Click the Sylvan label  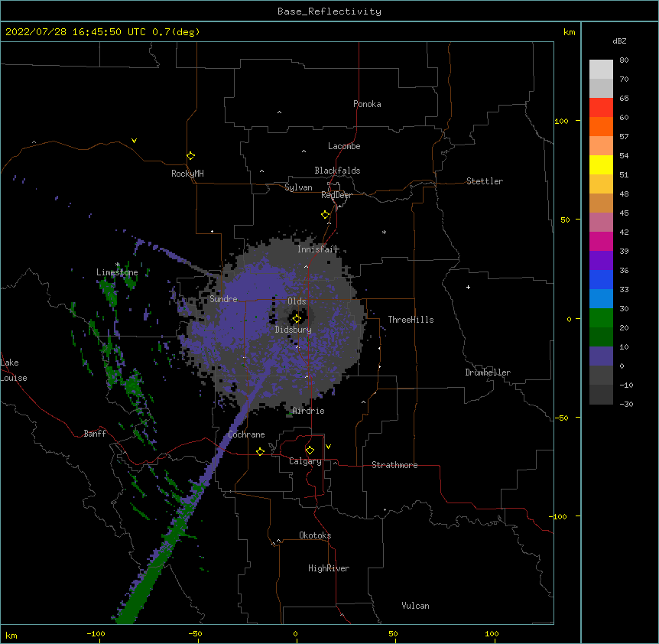(x=298, y=187)
